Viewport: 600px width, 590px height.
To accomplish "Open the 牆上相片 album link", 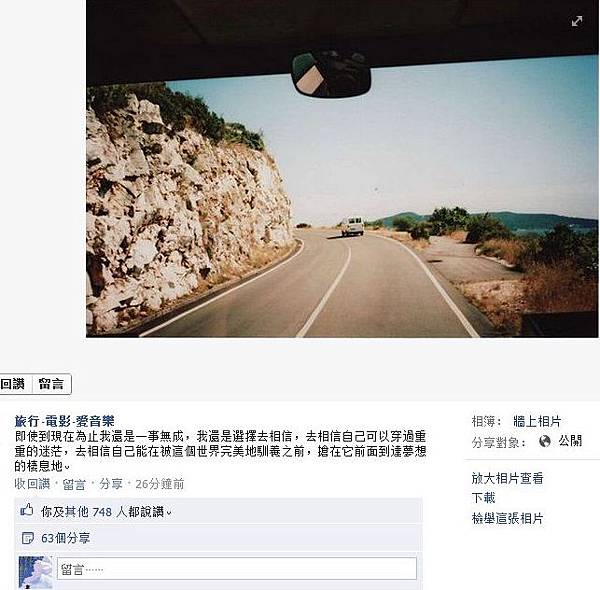I will click(537, 421).
